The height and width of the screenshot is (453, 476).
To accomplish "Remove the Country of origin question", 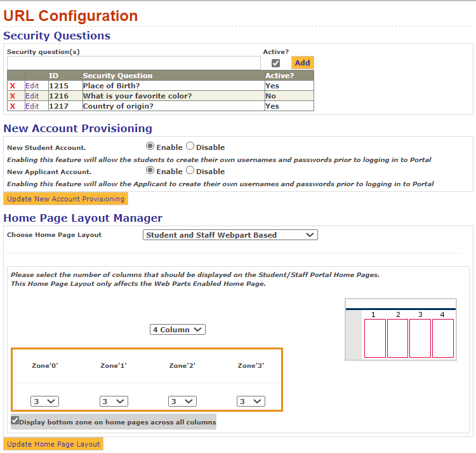I will [x=12, y=106].
